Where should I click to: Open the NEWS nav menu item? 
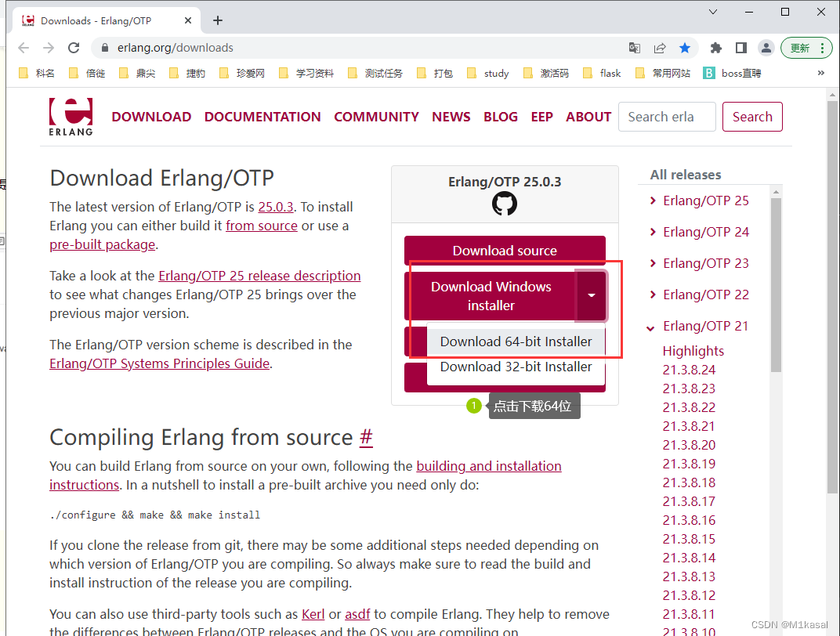(451, 117)
